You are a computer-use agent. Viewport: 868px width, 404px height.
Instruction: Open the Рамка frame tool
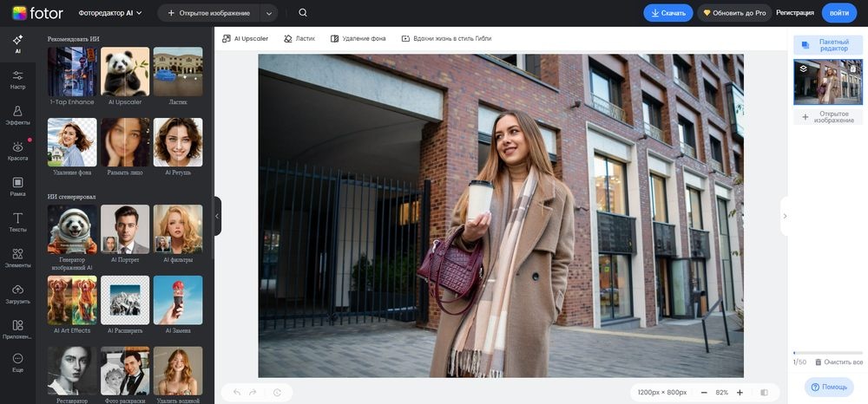17,186
